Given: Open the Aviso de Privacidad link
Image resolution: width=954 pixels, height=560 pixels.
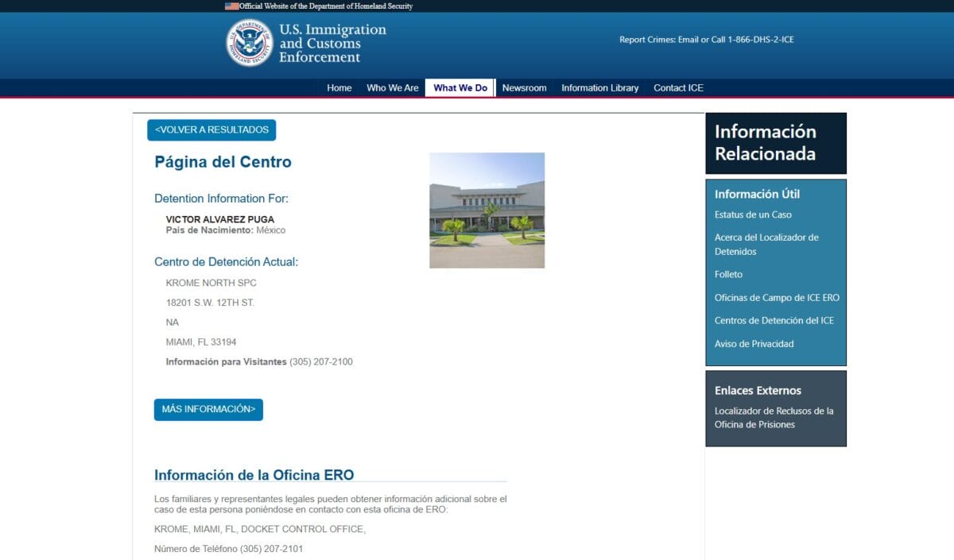Looking at the screenshot, I should 754,344.
